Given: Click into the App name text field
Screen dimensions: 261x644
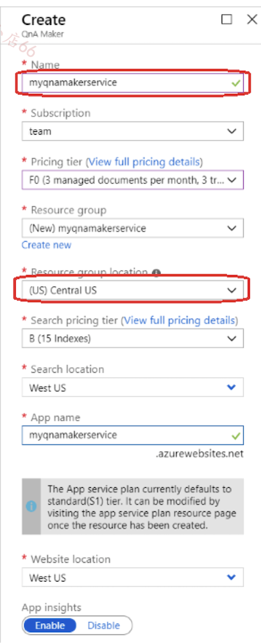Looking at the screenshot, I should coord(132,435).
